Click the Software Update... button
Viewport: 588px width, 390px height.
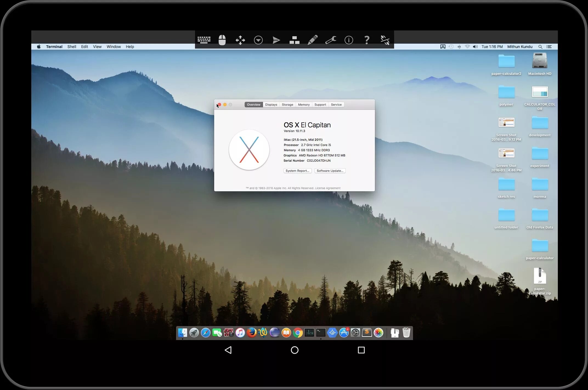[x=330, y=171]
